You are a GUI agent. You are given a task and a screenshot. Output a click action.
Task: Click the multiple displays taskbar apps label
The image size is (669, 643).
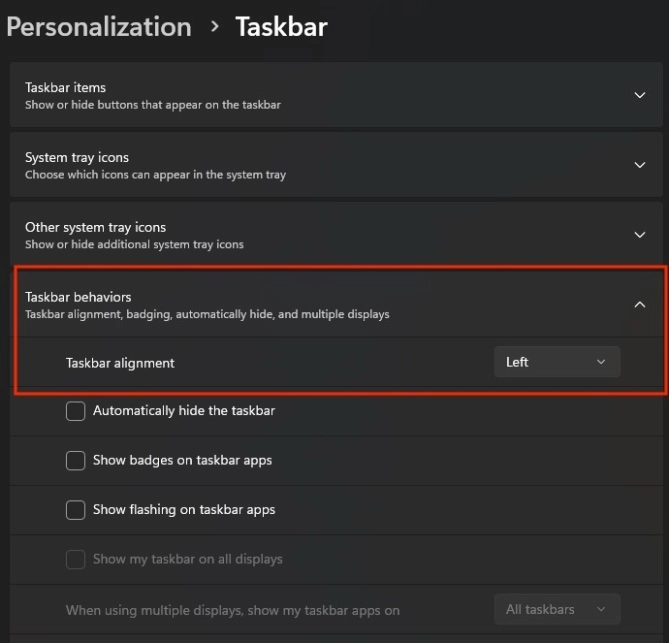click(x=232, y=609)
